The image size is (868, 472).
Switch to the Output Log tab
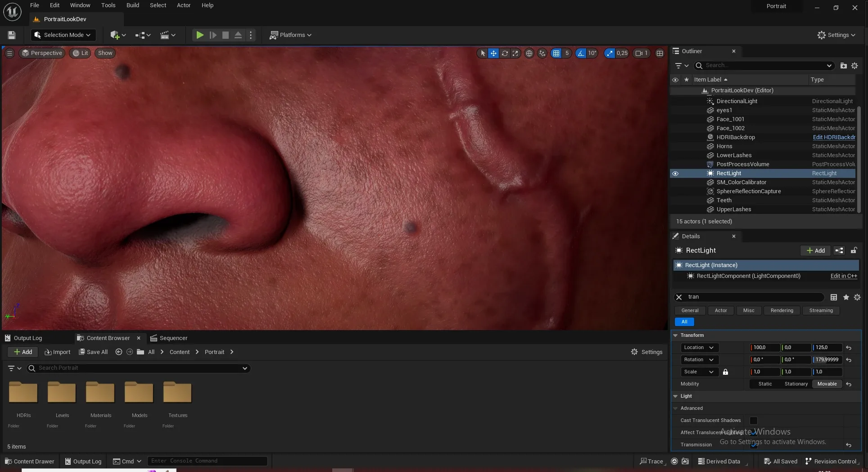(x=23, y=338)
